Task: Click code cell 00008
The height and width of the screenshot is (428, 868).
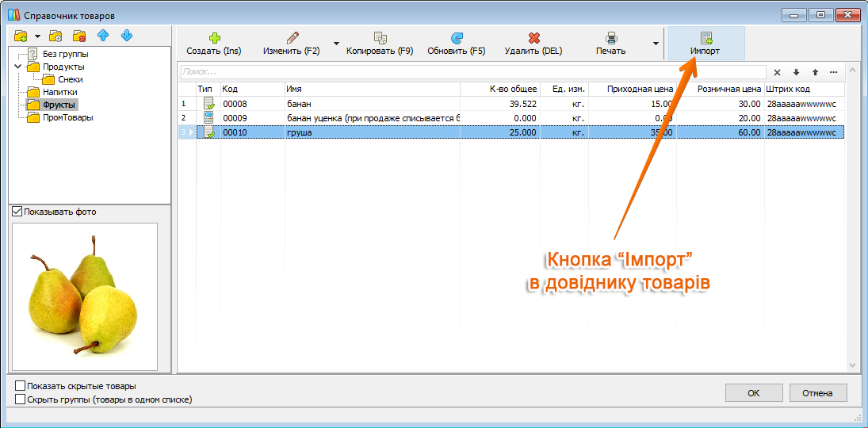Action: (x=253, y=104)
